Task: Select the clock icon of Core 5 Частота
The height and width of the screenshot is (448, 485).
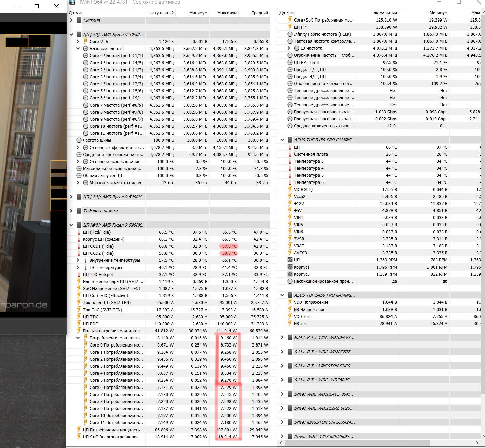Action: [86, 91]
